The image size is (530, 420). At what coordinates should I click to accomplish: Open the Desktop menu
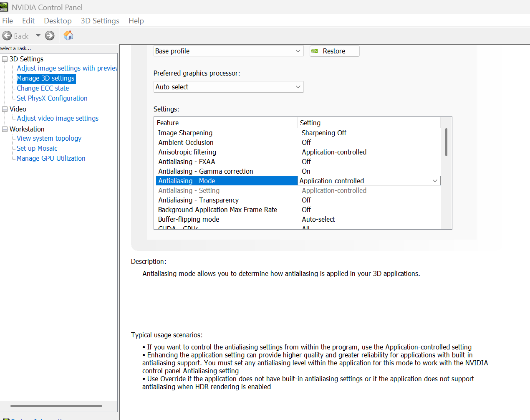58,21
